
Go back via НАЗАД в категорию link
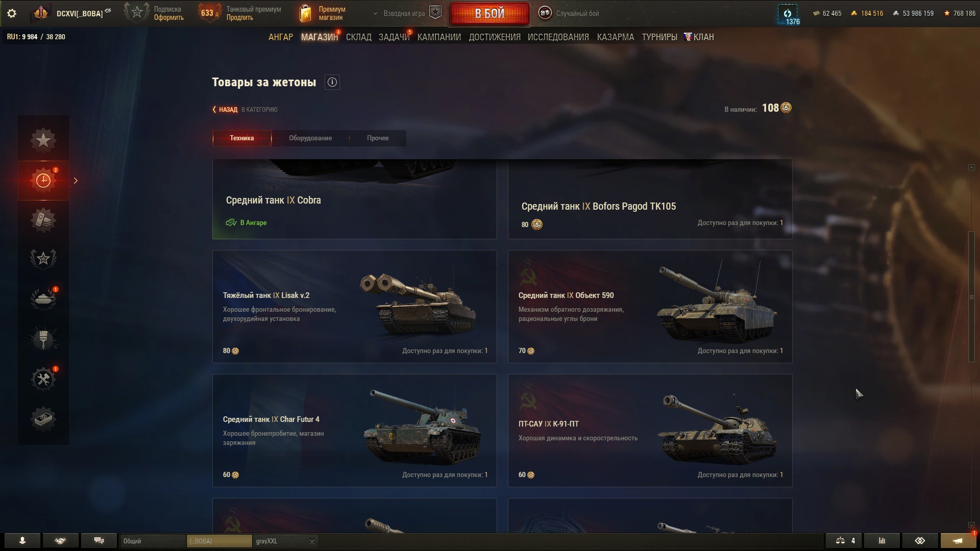click(x=245, y=110)
